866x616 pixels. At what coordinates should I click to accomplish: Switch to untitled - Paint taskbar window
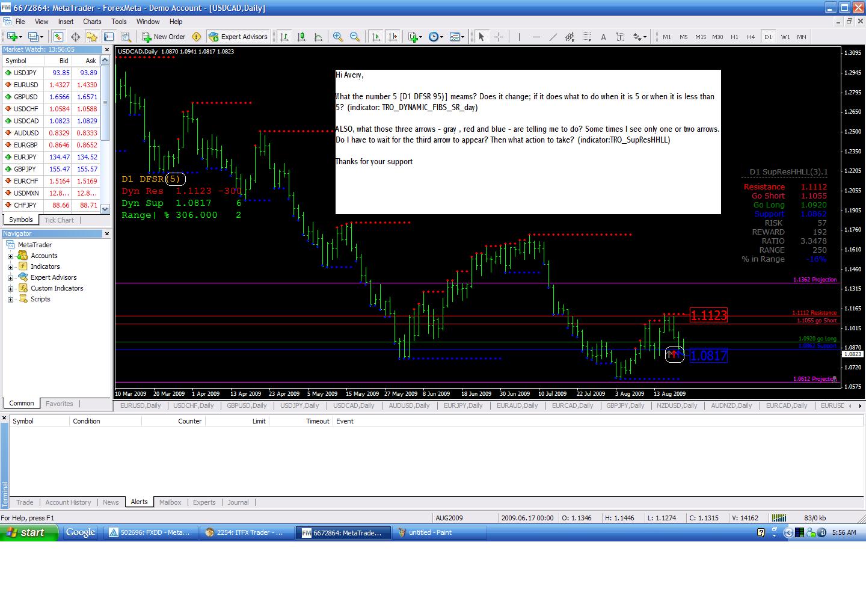(x=438, y=532)
